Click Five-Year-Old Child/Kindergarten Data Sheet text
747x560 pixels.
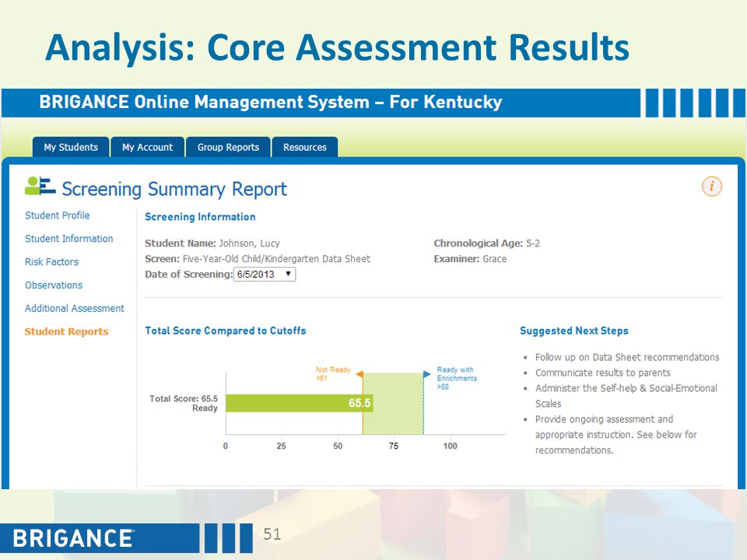click(x=276, y=259)
